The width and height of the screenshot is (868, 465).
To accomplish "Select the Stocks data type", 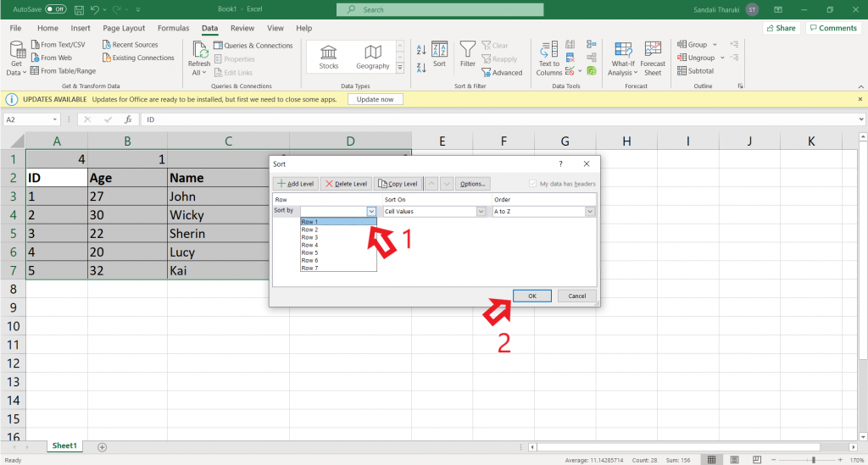I will [328, 57].
